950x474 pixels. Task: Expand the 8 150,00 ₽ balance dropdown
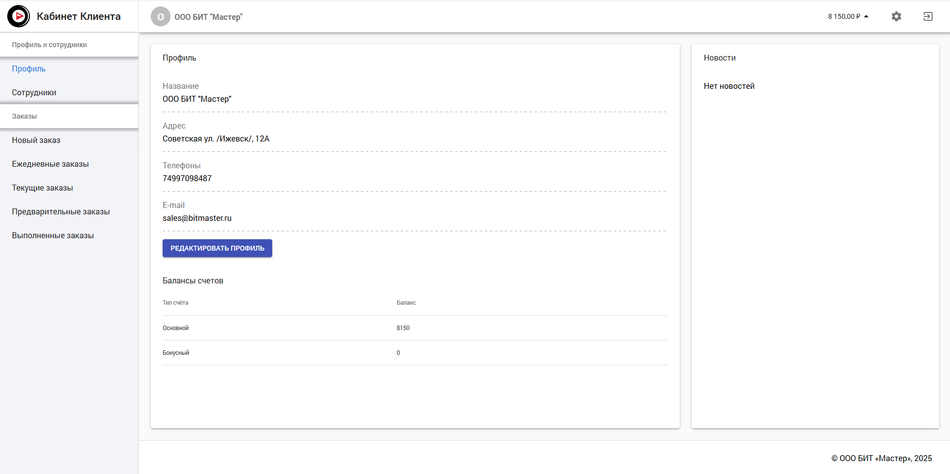click(848, 17)
